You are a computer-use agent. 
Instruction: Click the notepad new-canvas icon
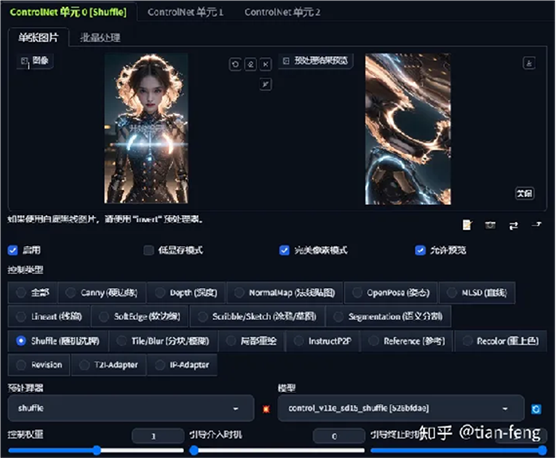pos(467,225)
